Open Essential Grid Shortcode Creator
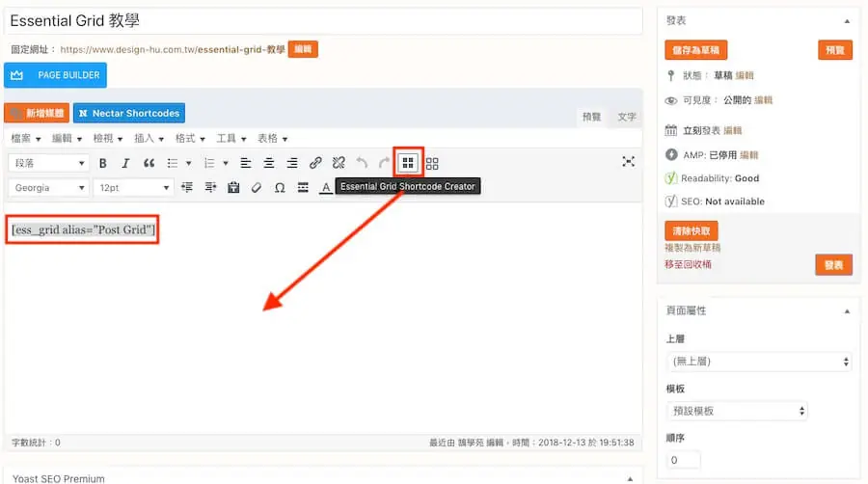This screenshot has height=484, width=868. coord(408,163)
